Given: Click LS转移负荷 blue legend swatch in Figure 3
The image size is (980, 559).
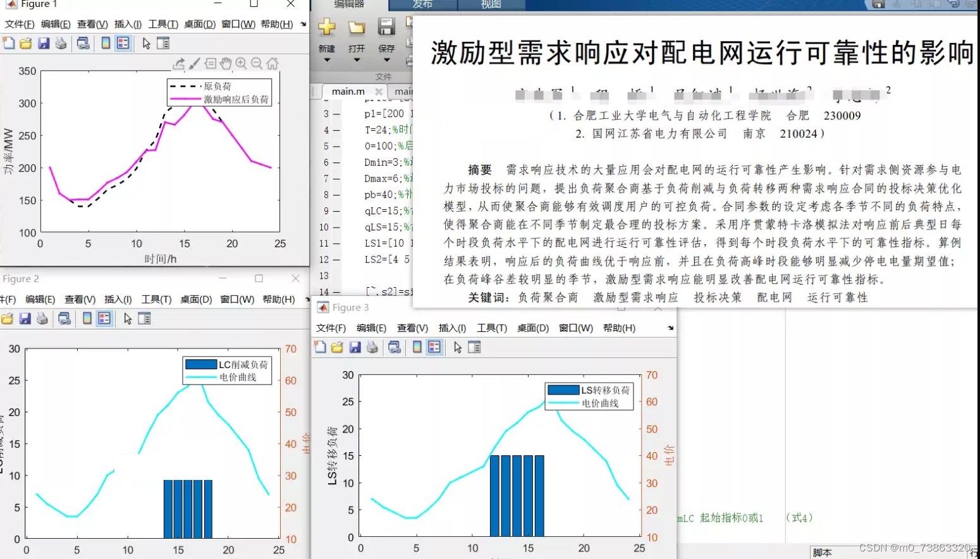Looking at the screenshot, I should coord(563,390).
